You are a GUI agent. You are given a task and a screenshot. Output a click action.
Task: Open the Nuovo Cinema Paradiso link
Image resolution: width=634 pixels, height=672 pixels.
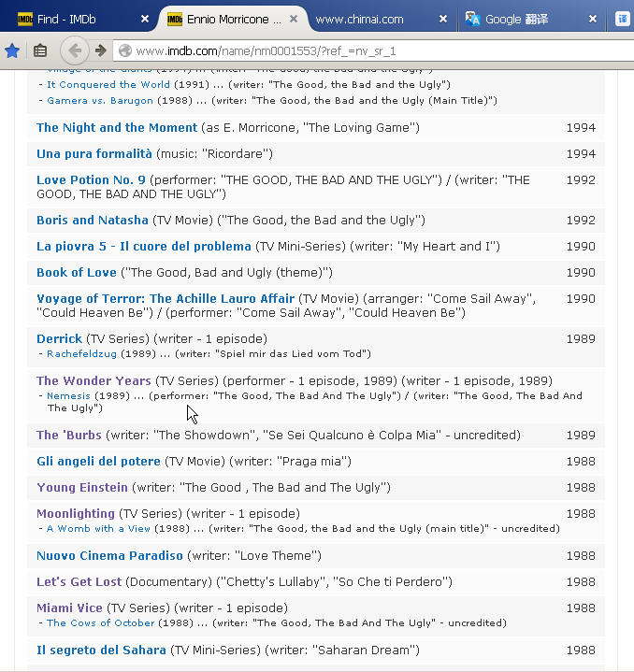click(x=110, y=555)
